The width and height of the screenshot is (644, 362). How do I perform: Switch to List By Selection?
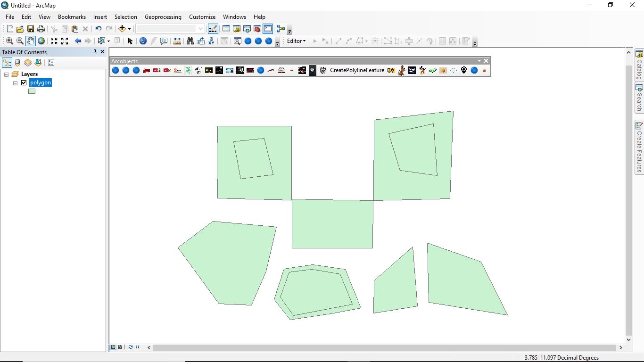[38, 62]
